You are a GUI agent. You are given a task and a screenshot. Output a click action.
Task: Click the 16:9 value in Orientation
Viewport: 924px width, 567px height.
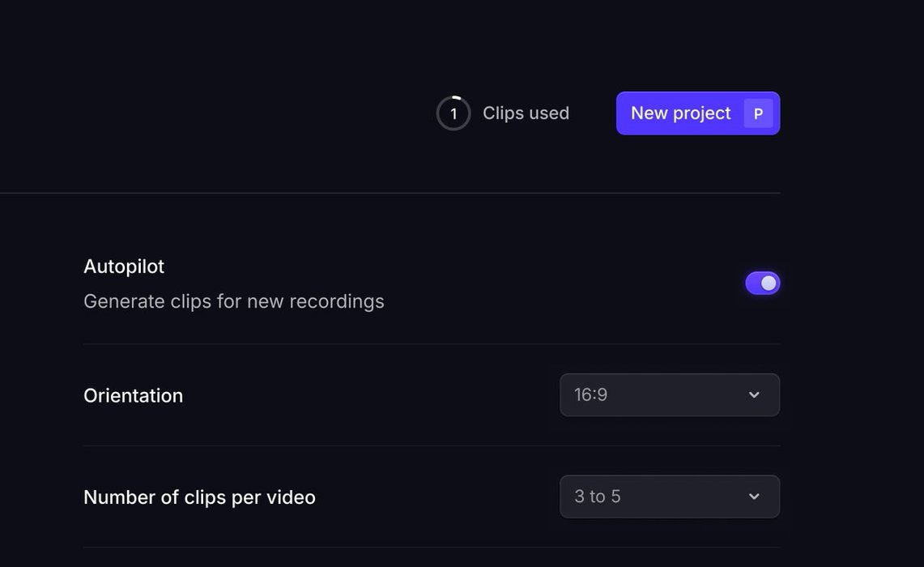(590, 395)
